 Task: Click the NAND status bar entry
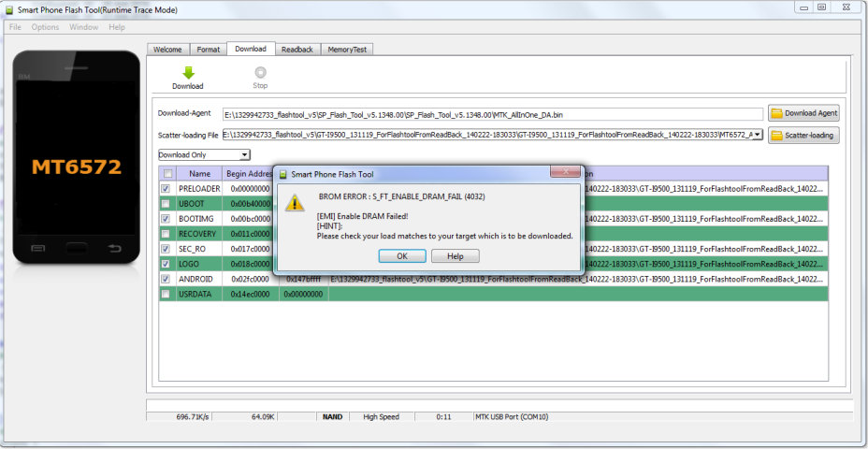click(x=333, y=417)
